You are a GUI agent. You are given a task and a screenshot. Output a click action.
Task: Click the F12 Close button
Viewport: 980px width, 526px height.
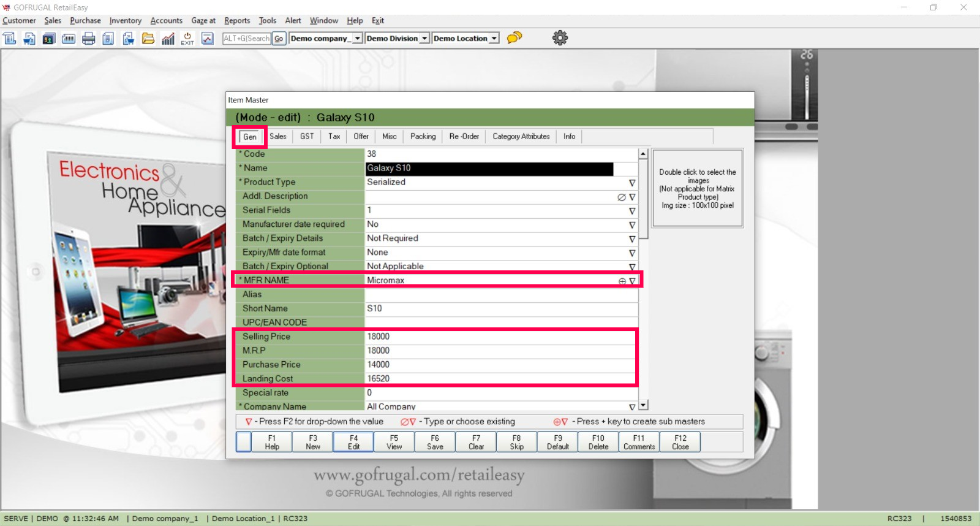(680, 442)
